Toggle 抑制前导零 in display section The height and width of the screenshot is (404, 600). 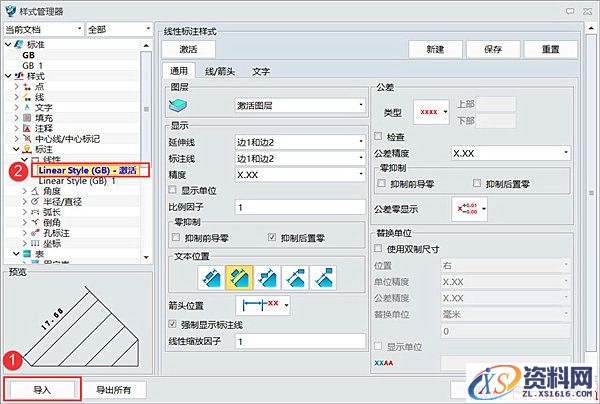click(176, 238)
